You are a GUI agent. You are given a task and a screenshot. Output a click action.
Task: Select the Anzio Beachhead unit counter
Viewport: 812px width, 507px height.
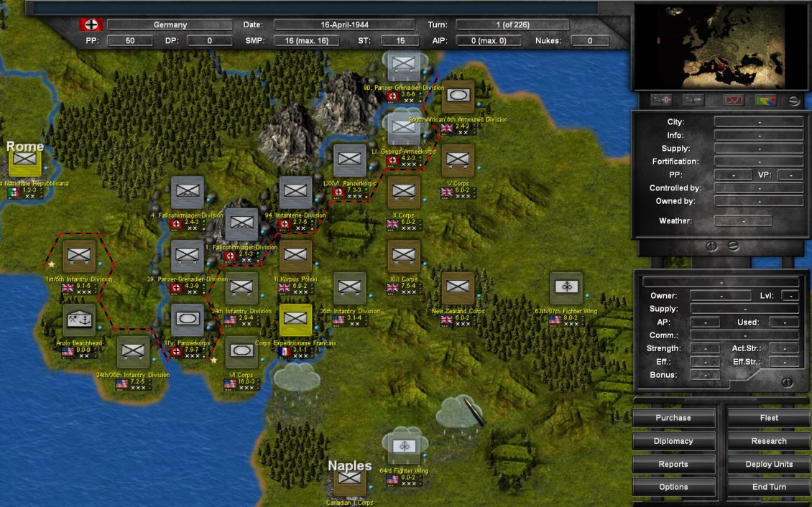coord(79,320)
